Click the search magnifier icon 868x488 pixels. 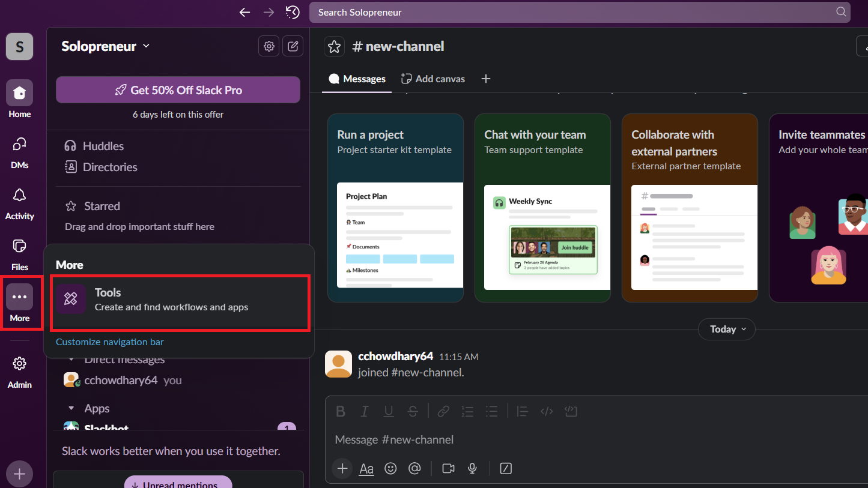[841, 12]
